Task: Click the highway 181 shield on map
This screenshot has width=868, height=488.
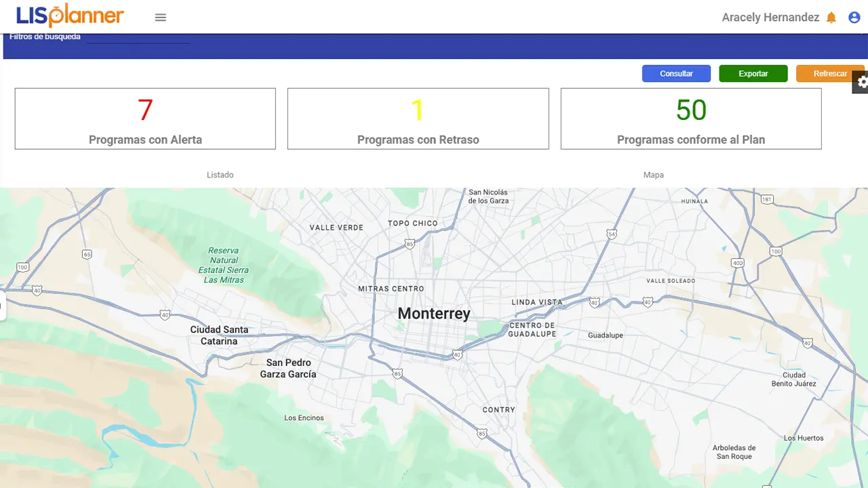Action: [x=767, y=199]
